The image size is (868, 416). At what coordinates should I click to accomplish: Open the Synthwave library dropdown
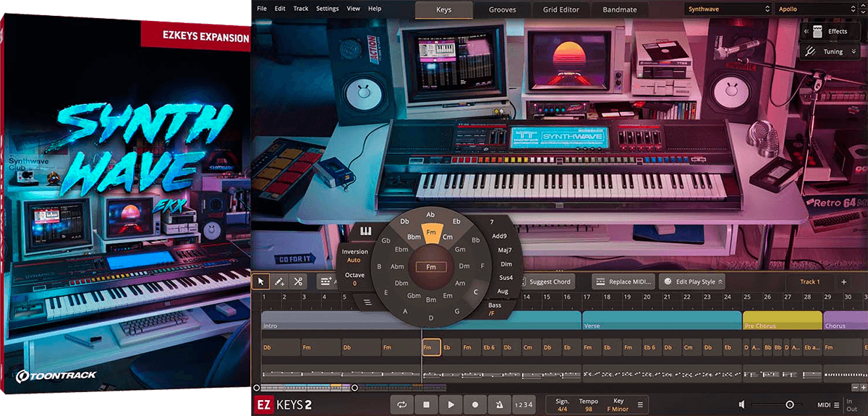pos(728,9)
